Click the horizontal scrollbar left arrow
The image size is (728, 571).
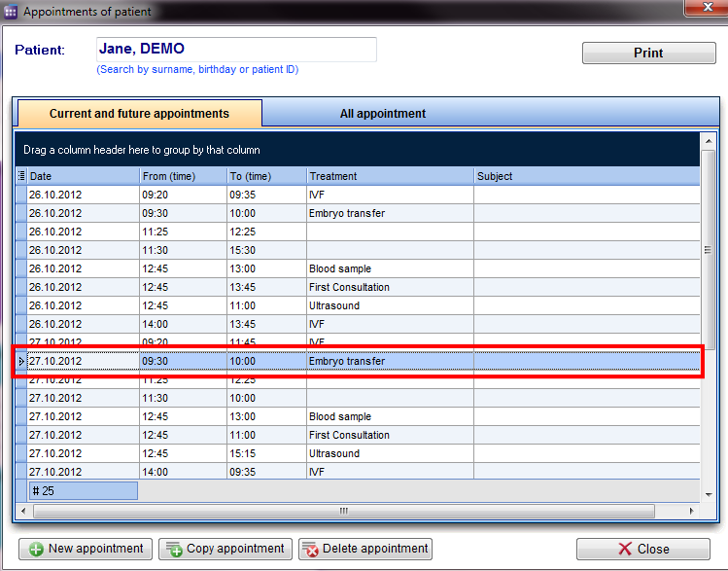coord(23,511)
